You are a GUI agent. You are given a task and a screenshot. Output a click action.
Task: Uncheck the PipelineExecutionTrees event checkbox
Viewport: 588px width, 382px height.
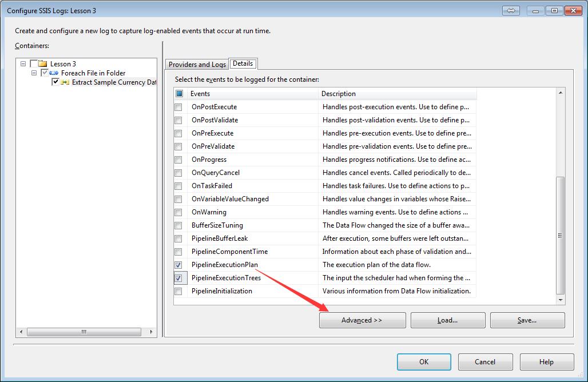pyautogui.click(x=178, y=278)
